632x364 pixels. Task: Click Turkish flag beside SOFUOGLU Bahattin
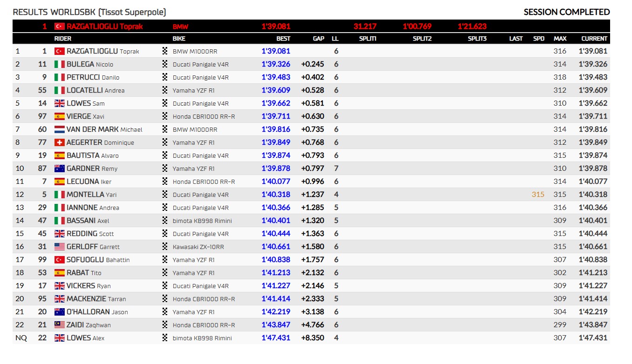pos(59,260)
